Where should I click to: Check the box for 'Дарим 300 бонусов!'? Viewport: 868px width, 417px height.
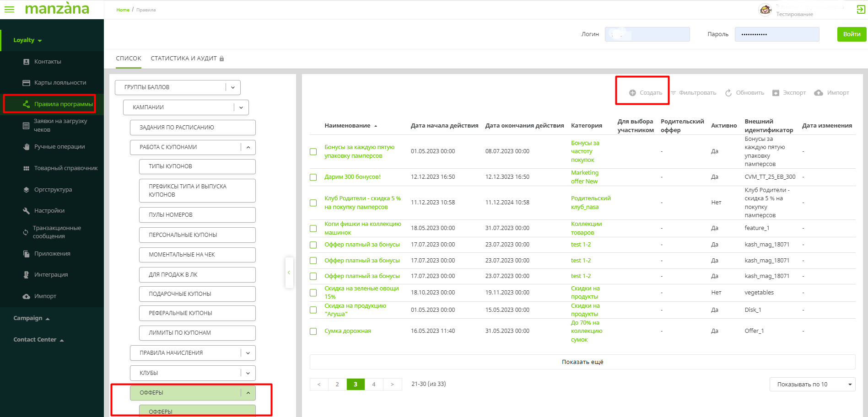tap(313, 177)
